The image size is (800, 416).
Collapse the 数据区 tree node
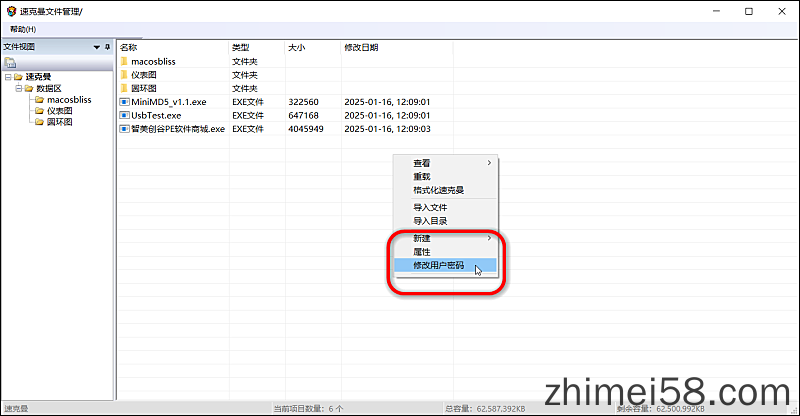(18, 88)
